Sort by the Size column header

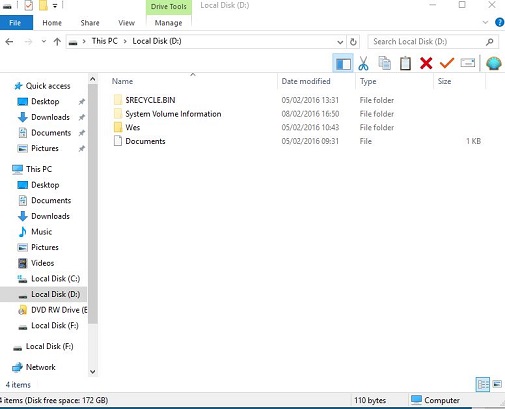(444, 81)
